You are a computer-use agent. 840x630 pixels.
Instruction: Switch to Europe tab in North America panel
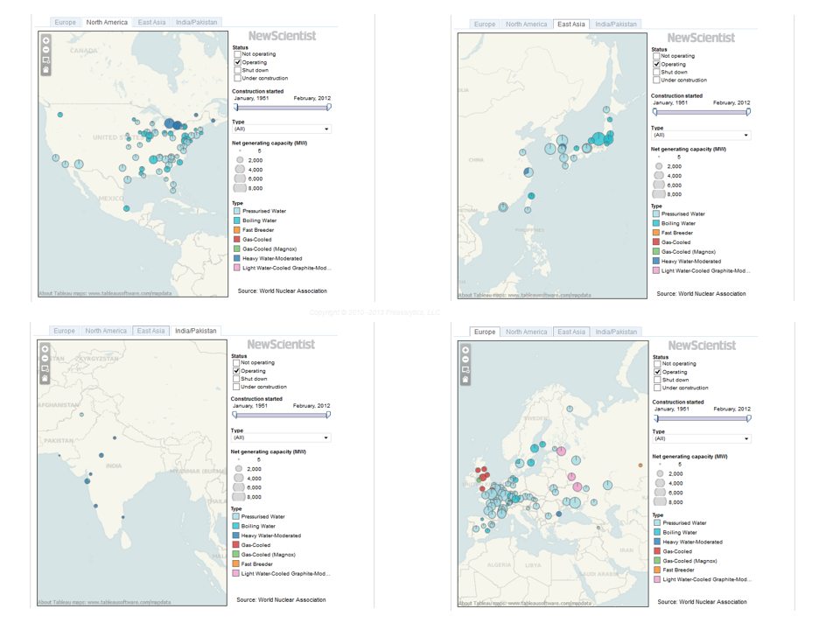coord(65,22)
